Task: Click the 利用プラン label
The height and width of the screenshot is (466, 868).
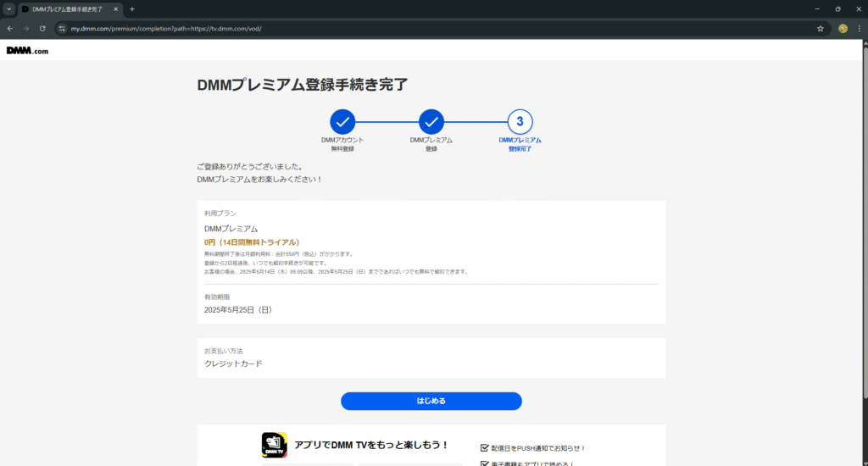Action: point(220,213)
